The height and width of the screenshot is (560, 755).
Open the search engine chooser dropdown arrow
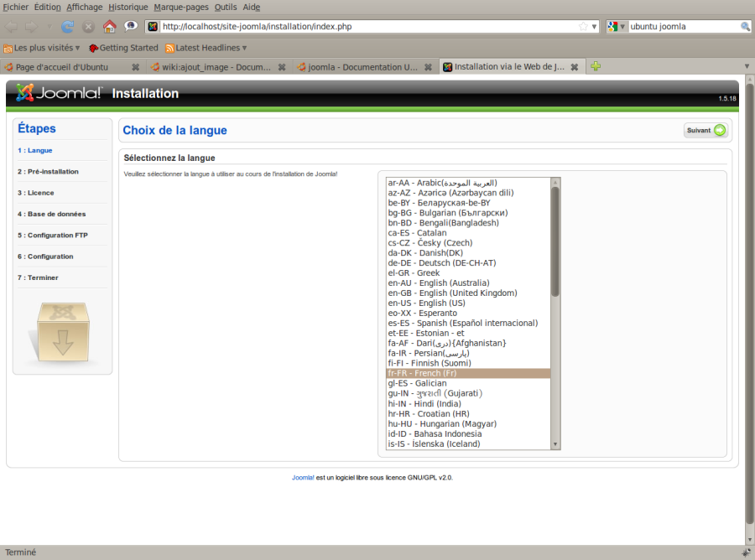pyautogui.click(x=622, y=27)
